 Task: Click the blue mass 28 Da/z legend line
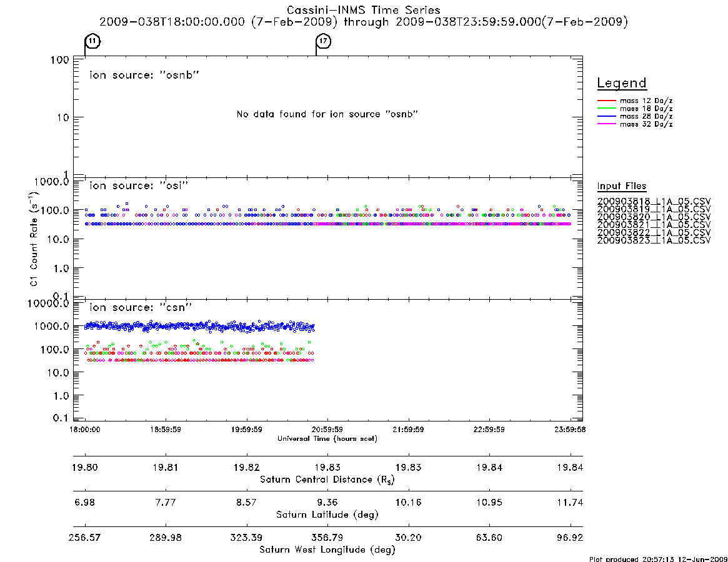click(x=606, y=116)
